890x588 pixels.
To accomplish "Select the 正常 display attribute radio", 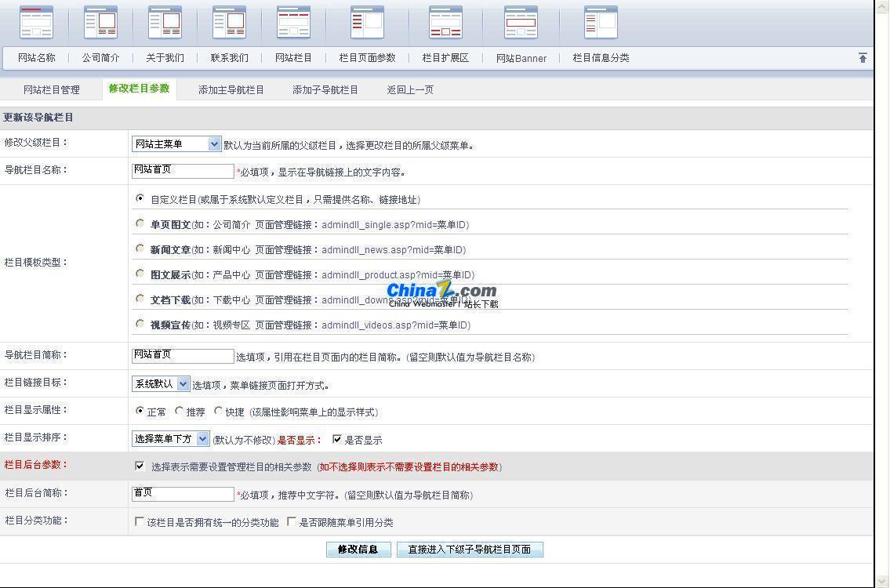I will (x=140, y=410).
